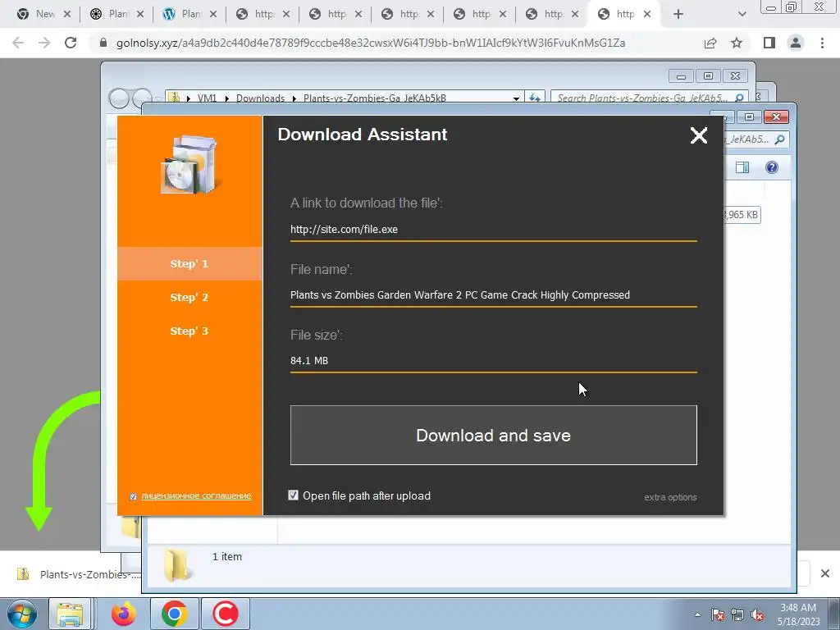Viewport: 840px width, 630px height.
Task: Click the muted volume tray icon
Action: pos(757,614)
